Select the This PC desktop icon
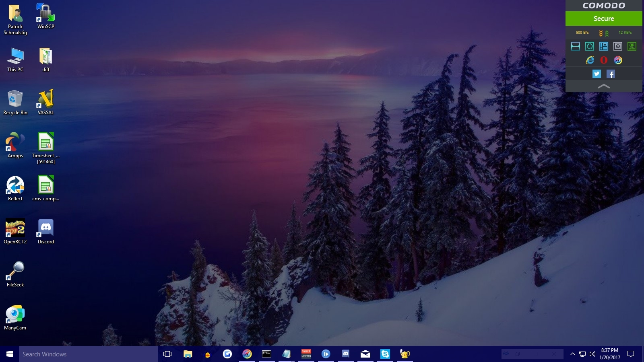 point(15,60)
